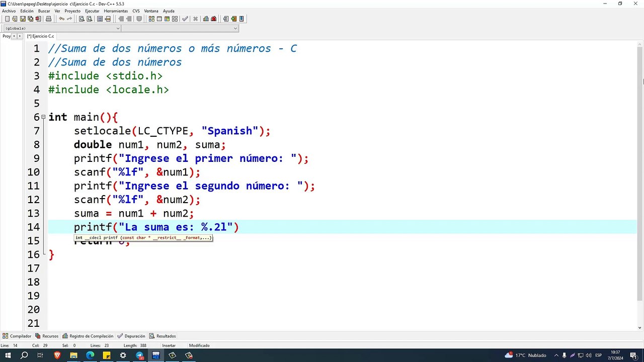Image resolution: width=644 pixels, height=362 pixels.
Task: Click the "return 0;" line of code
Action: (102, 241)
